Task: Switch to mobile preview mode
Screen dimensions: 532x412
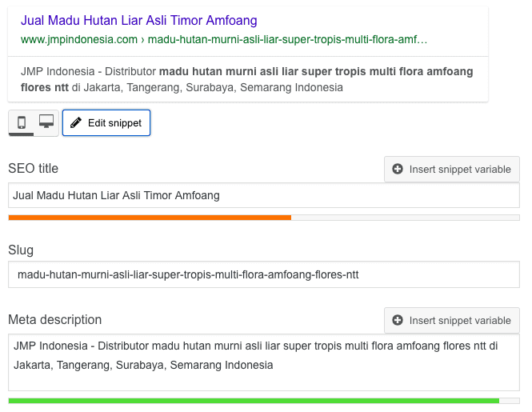Action: 22,122
